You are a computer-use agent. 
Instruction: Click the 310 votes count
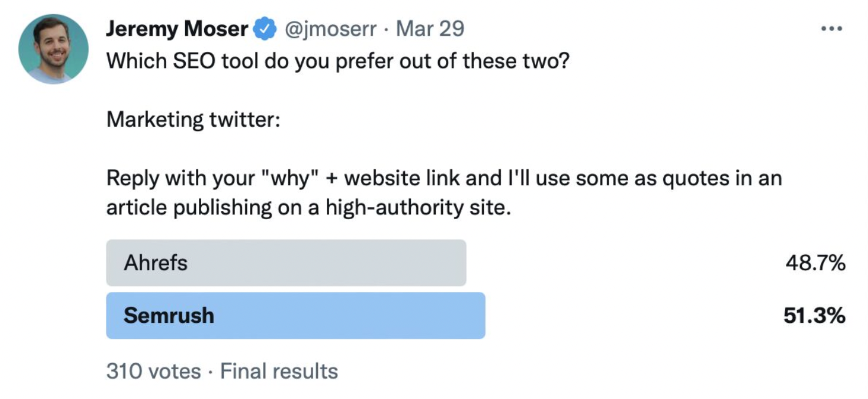coord(154,372)
